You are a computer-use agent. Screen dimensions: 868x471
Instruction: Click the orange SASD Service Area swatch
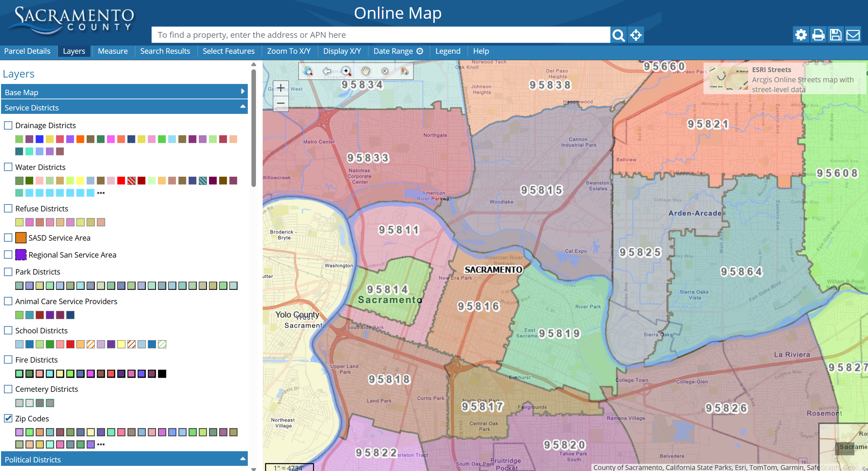click(x=21, y=238)
